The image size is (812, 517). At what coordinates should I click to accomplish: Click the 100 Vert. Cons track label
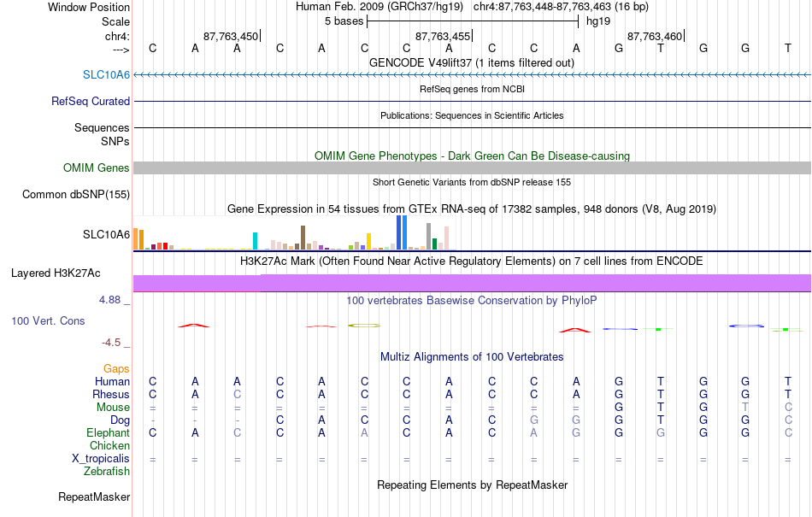[x=48, y=320]
